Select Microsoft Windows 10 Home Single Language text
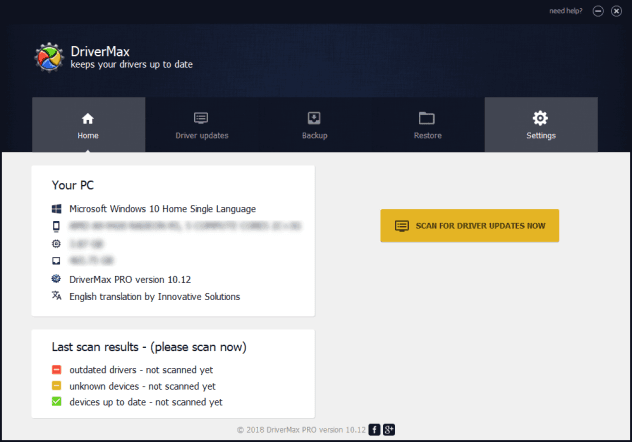This screenshot has width=632, height=442. tap(162, 209)
